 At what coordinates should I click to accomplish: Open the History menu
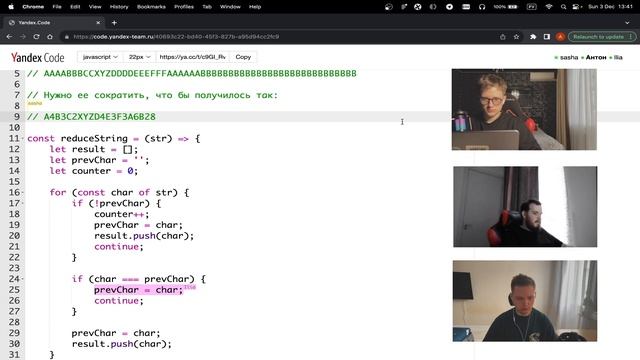pyautogui.click(x=119, y=7)
